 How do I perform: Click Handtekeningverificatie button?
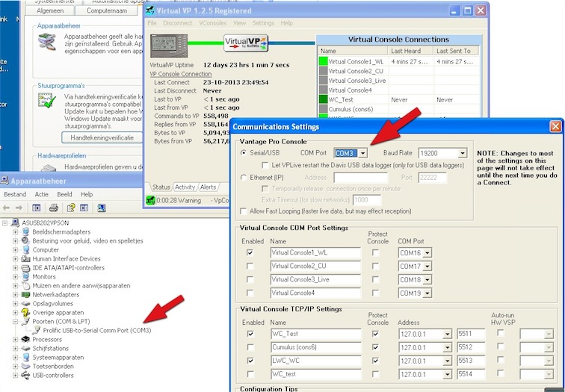(x=102, y=137)
